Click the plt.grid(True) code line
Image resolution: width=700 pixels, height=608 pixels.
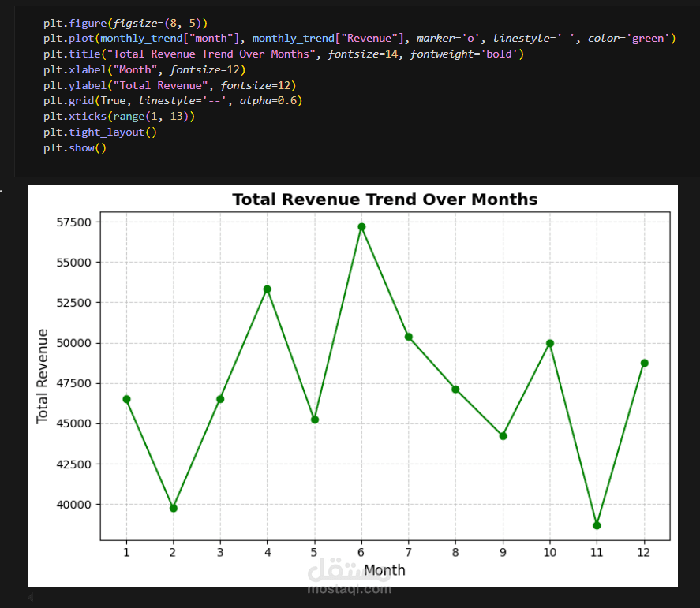point(173,101)
